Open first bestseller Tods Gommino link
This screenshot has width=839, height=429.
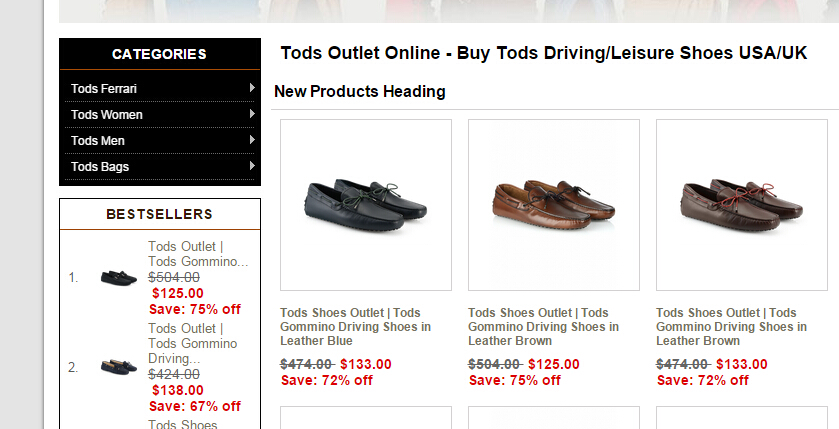click(x=197, y=254)
